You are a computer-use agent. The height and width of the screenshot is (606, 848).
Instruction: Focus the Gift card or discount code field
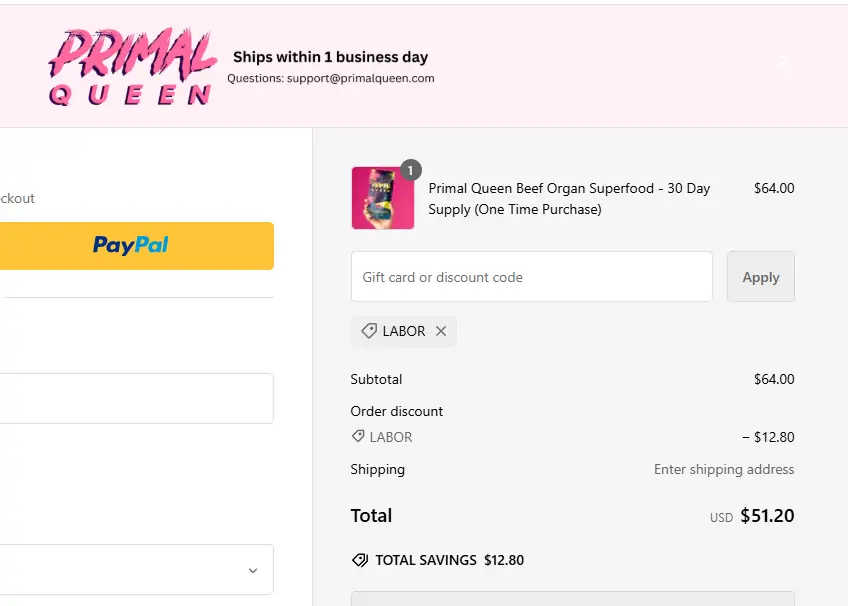pyautogui.click(x=531, y=277)
